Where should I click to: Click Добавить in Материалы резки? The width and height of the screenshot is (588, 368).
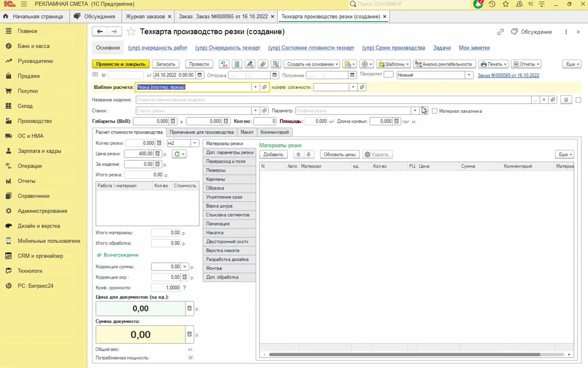coord(273,154)
